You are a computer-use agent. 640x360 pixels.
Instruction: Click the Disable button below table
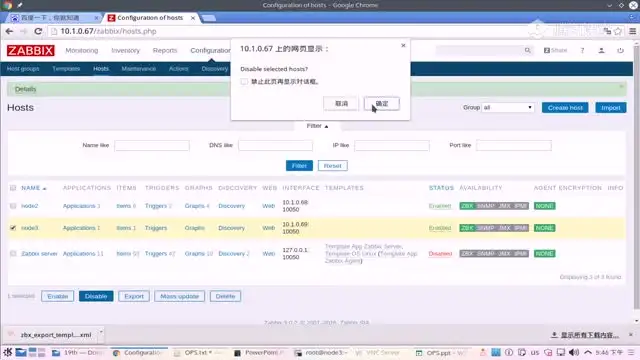point(96,296)
